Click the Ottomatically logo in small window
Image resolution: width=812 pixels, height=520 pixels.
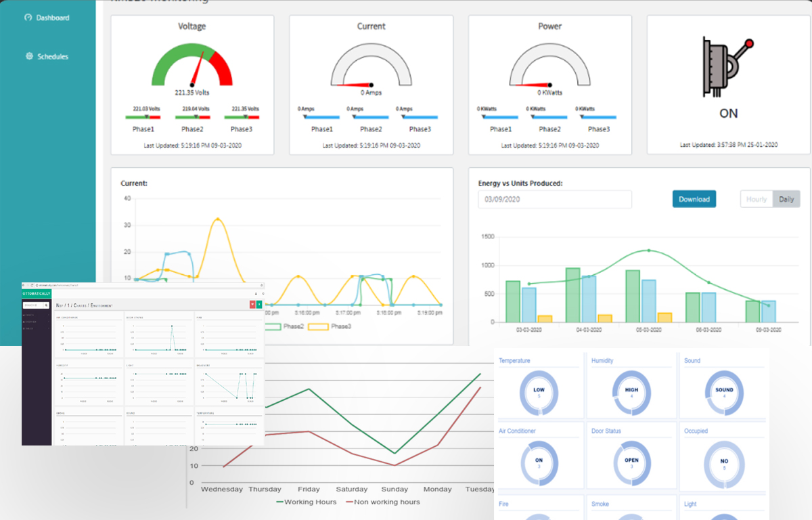coord(37,294)
